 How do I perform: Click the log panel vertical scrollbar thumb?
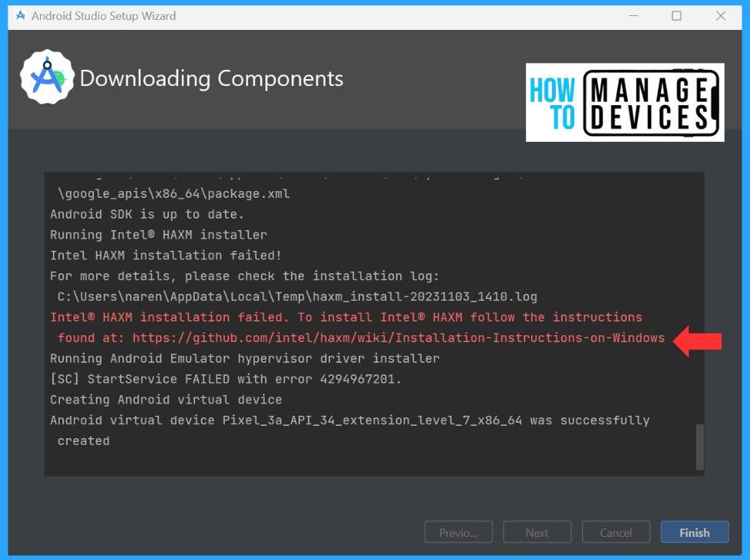coord(700,446)
